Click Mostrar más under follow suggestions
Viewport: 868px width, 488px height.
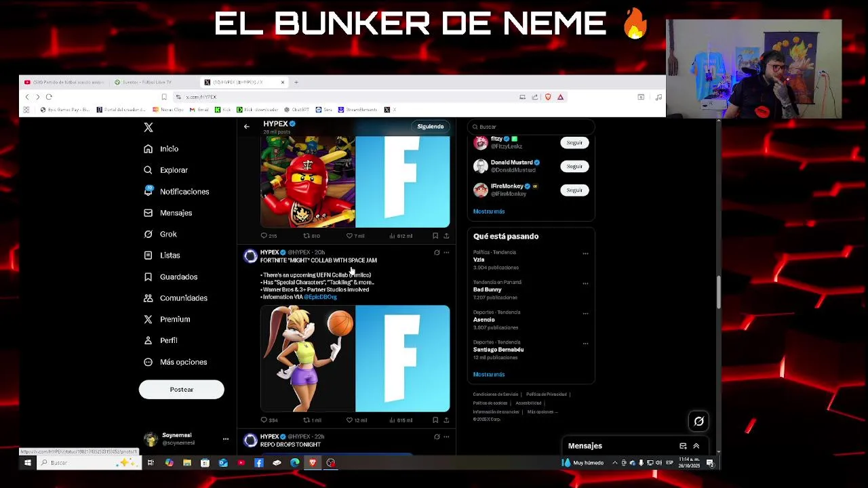(489, 211)
